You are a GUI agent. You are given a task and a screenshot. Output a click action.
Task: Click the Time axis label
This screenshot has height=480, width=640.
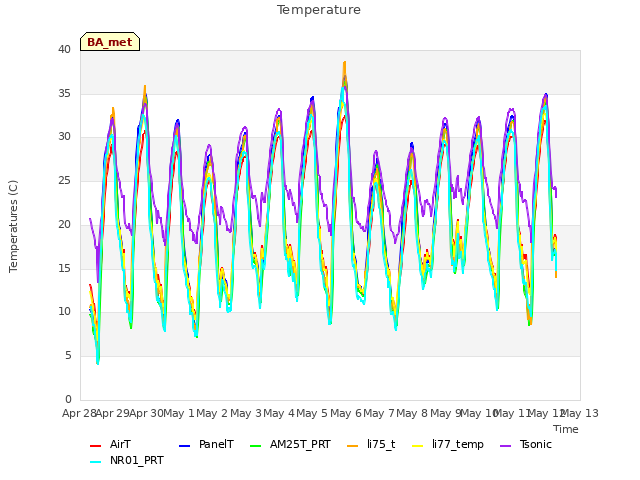pyautogui.click(x=566, y=429)
